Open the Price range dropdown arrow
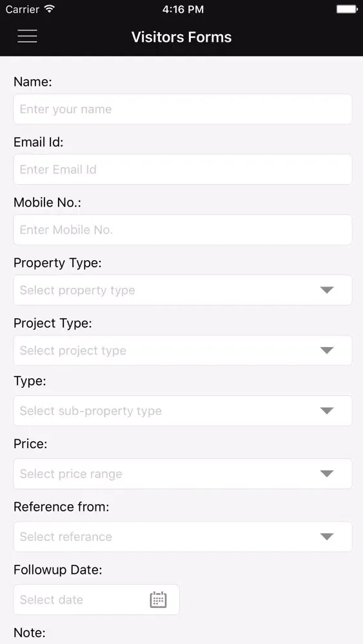The width and height of the screenshot is (363, 644). tap(327, 473)
